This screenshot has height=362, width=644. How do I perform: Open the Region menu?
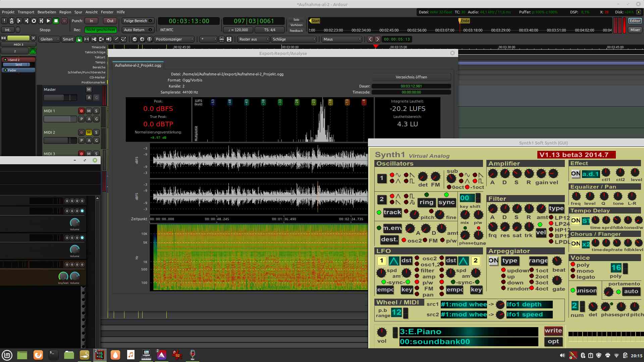tap(65, 12)
